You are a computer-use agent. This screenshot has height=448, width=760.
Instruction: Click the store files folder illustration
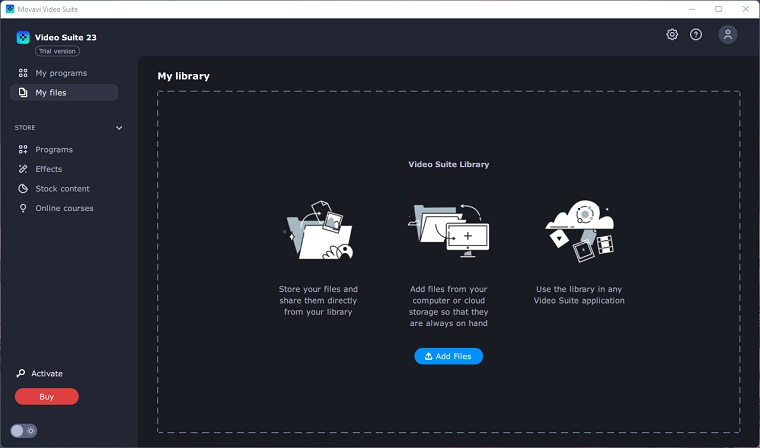click(x=318, y=230)
